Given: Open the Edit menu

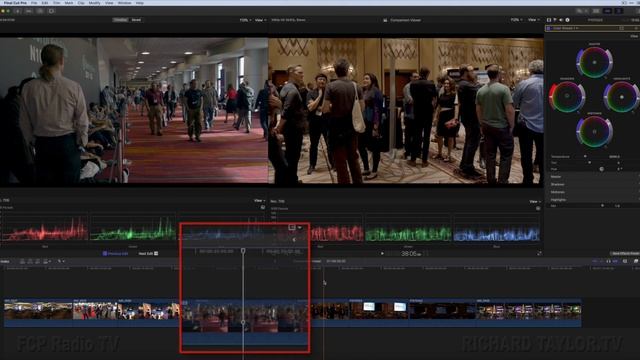Looking at the screenshot, I should coord(44,3).
